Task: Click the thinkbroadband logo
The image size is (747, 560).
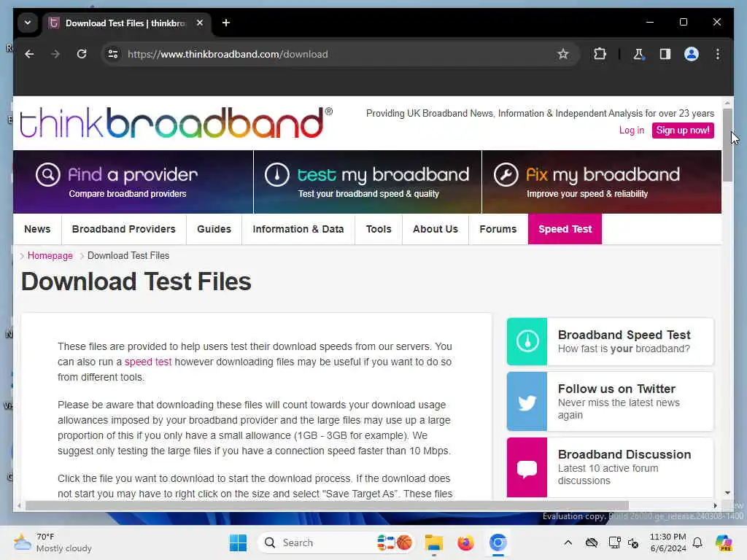Action: [176, 122]
